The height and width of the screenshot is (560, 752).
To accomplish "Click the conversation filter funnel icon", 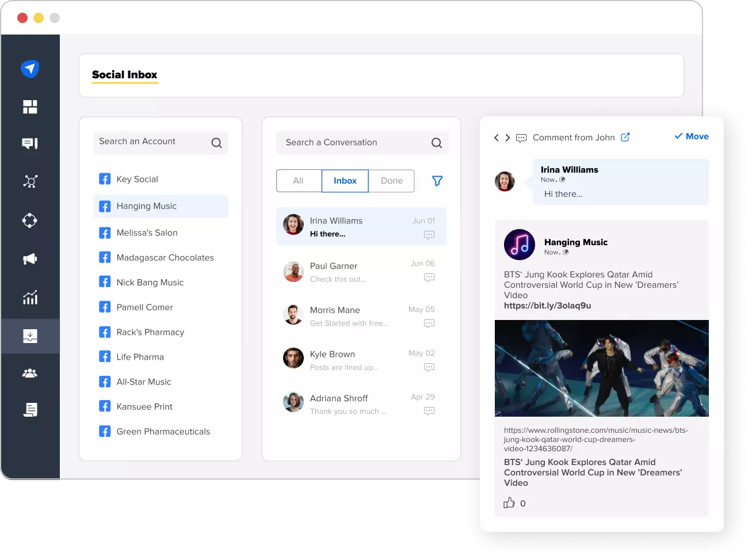I will point(437,181).
